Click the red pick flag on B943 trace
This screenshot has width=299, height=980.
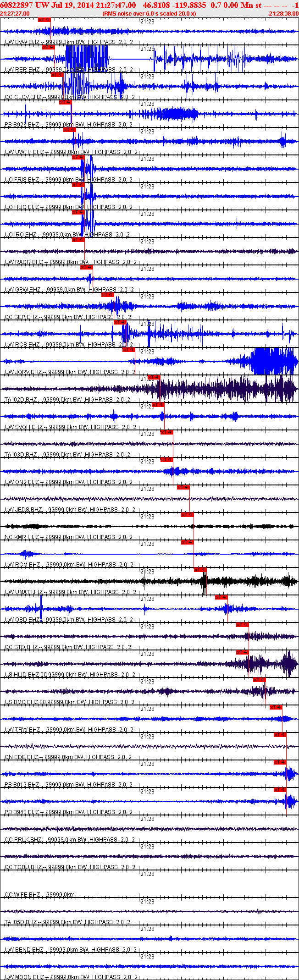[280, 790]
